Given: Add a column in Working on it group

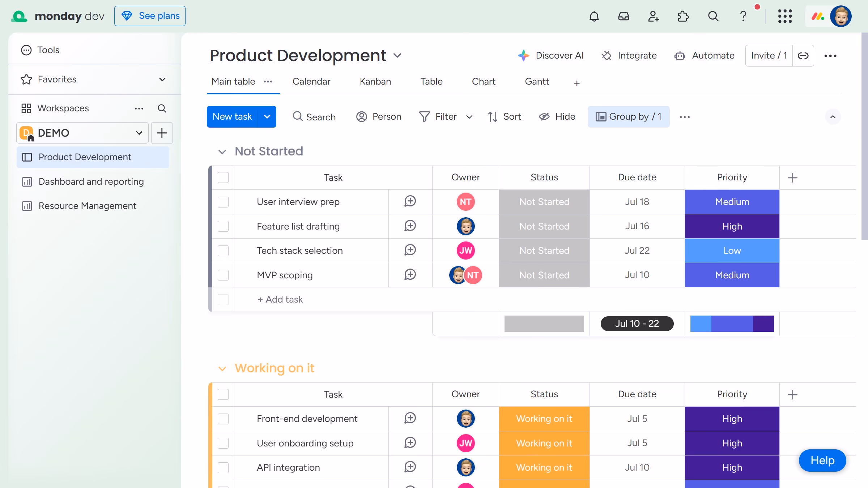Looking at the screenshot, I should 792,394.
